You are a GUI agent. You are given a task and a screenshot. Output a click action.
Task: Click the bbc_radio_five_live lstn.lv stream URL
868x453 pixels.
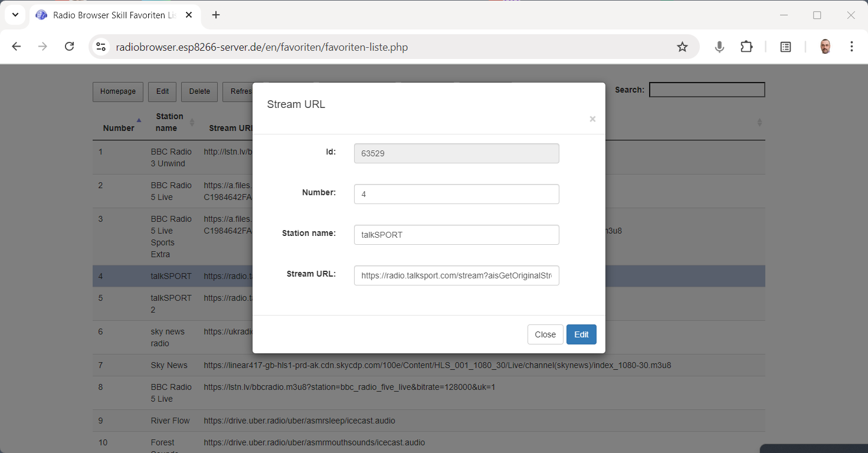click(349, 387)
